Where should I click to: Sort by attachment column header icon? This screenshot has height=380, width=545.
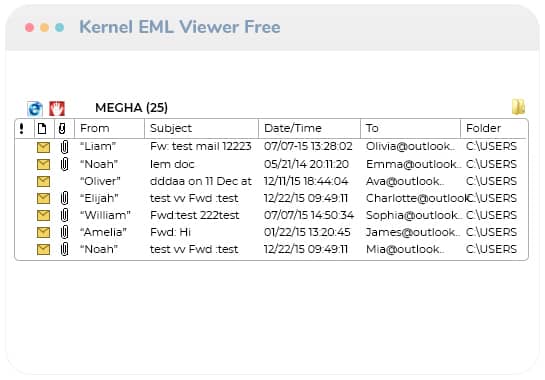(x=62, y=128)
